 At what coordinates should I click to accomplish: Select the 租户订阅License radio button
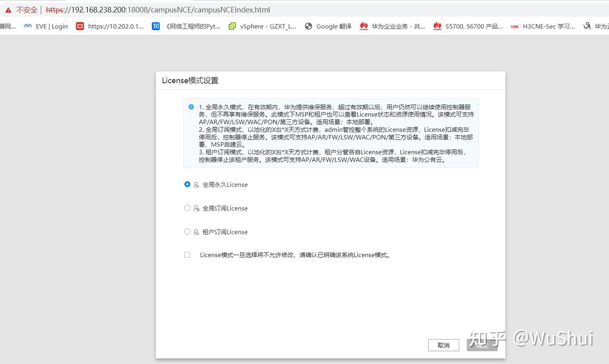(x=187, y=232)
